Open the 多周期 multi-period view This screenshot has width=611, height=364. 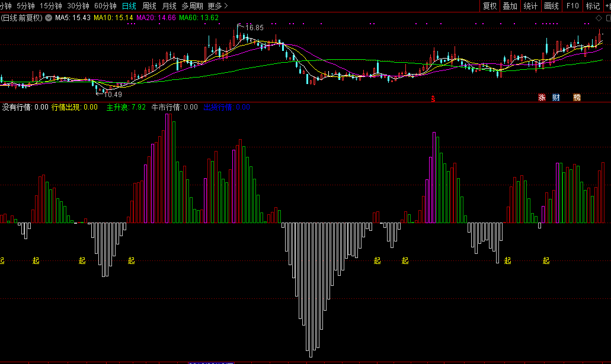[x=192, y=6]
